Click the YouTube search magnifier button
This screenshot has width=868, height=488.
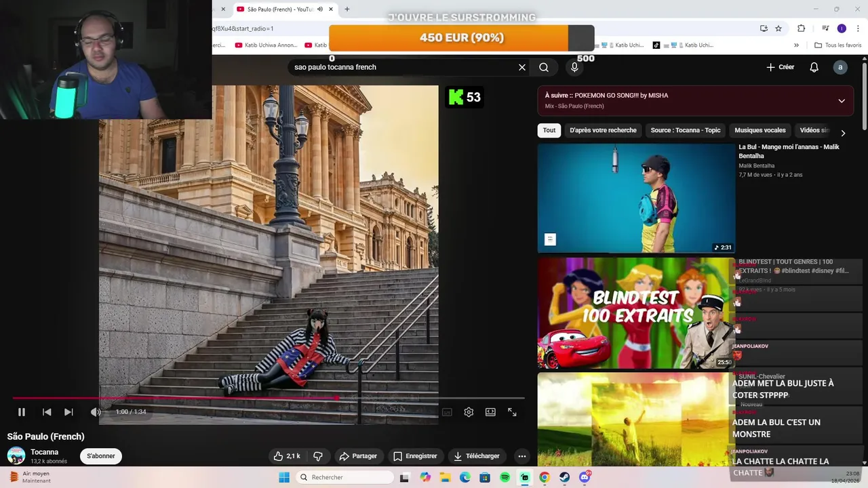(x=544, y=67)
